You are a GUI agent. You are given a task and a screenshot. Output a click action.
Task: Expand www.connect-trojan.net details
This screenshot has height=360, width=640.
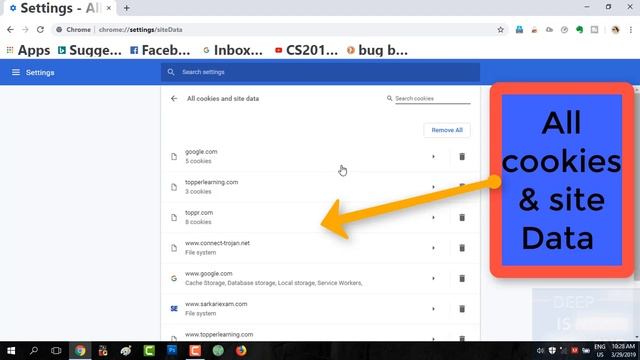point(433,248)
